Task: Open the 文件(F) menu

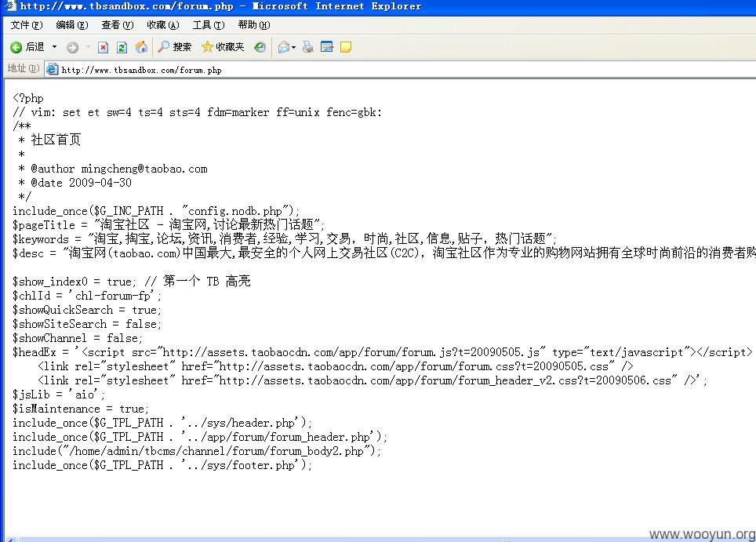Action: pos(27,25)
